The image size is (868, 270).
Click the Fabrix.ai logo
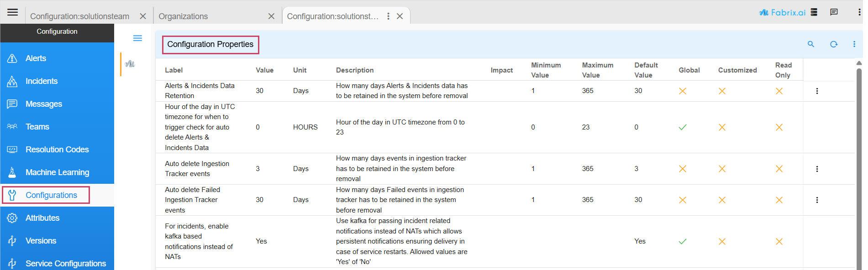[782, 12]
